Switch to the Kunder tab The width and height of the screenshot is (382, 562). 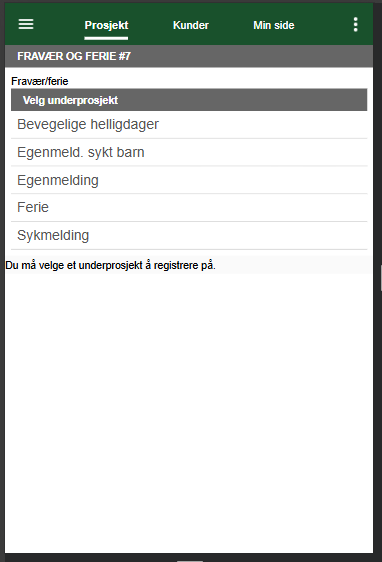click(191, 25)
